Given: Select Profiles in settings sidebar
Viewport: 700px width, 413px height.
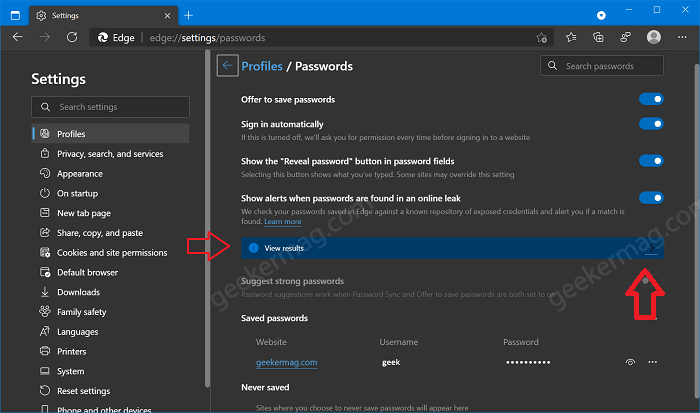Looking at the screenshot, I should click(110, 133).
